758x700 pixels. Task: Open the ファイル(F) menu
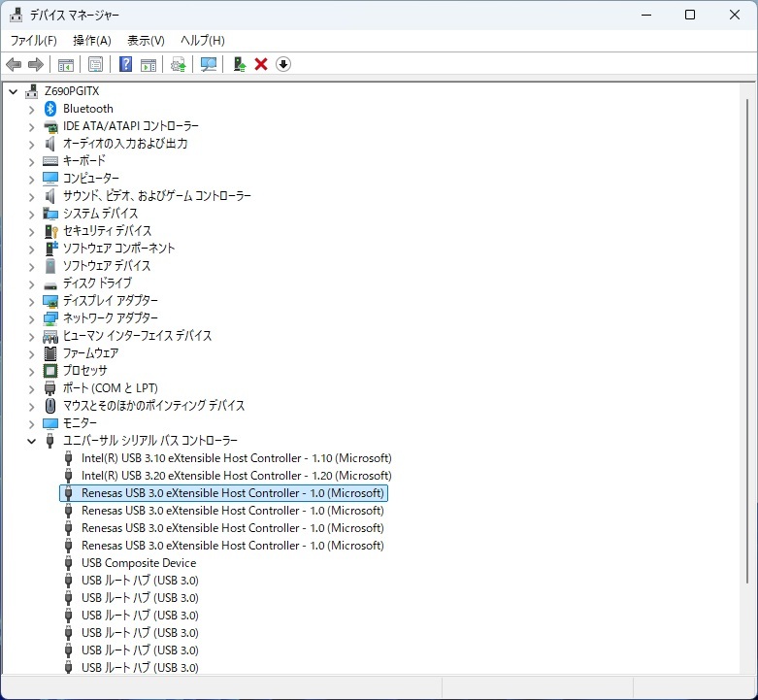tap(34, 40)
